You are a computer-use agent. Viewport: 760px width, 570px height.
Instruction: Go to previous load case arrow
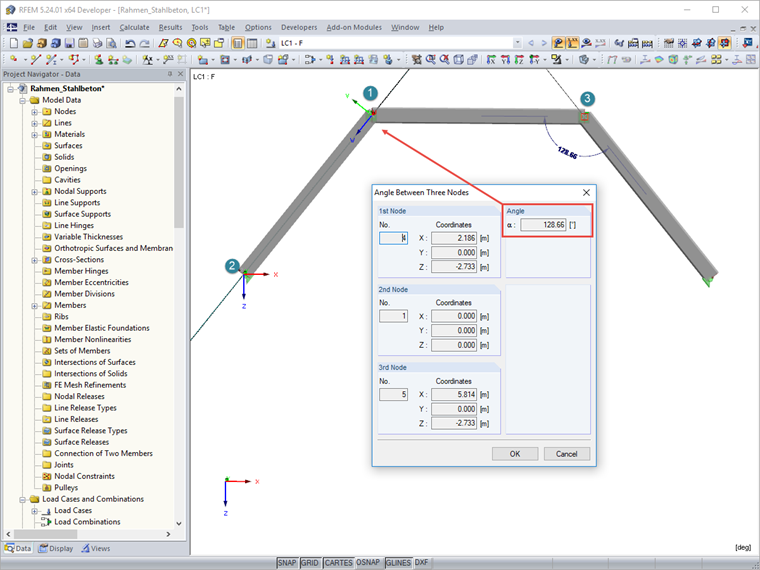tap(531, 43)
